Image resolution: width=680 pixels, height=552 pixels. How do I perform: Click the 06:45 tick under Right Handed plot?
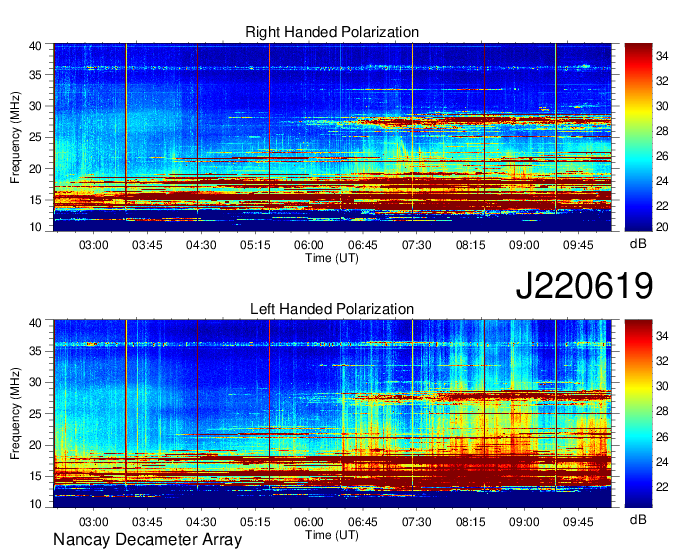363,245
